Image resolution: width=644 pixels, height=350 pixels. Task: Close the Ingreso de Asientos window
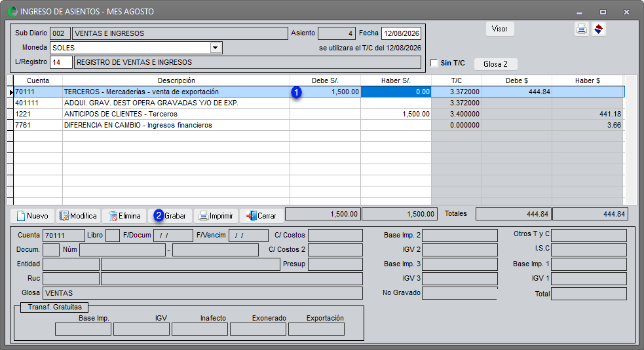pyautogui.click(x=626, y=12)
